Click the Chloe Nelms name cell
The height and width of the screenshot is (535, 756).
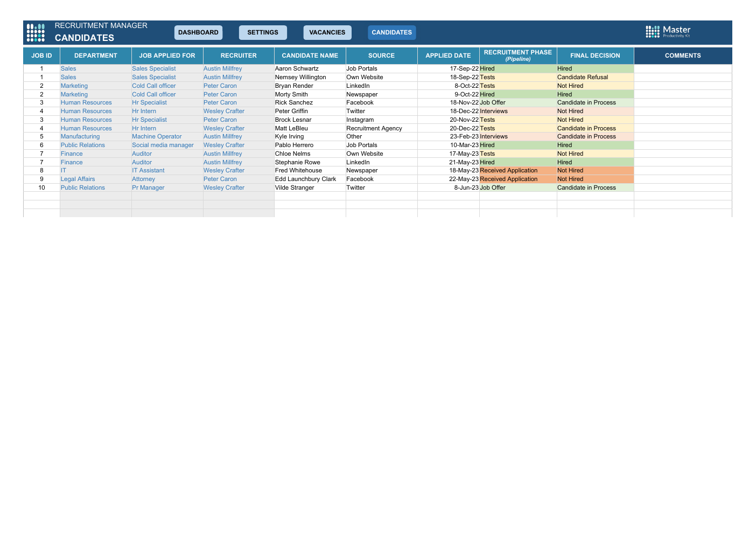310,154
